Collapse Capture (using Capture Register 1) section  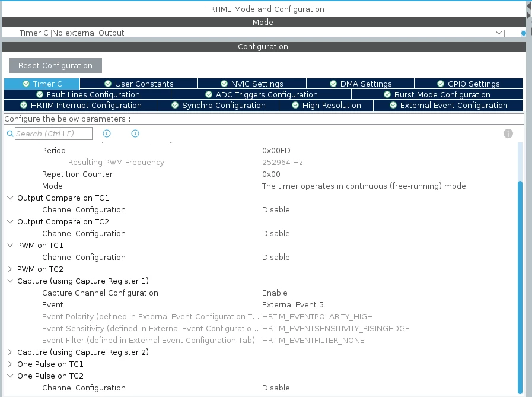pyautogui.click(x=10, y=281)
